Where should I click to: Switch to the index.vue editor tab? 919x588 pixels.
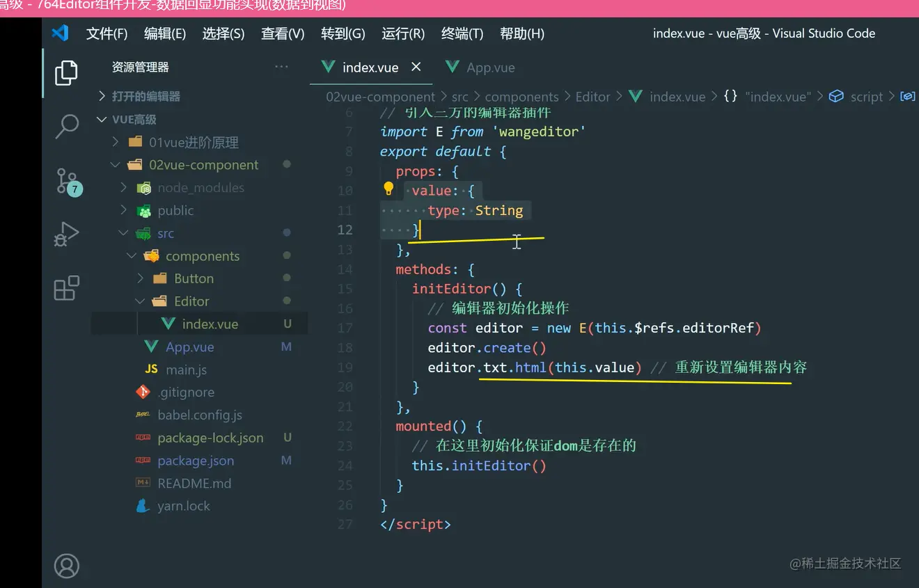pos(371,67)
